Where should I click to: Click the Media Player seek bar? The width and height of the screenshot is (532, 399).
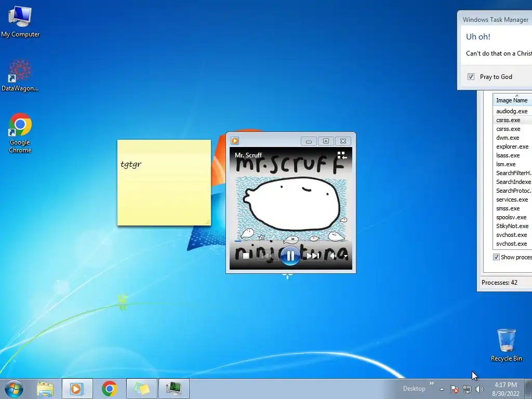coord(291,241)
